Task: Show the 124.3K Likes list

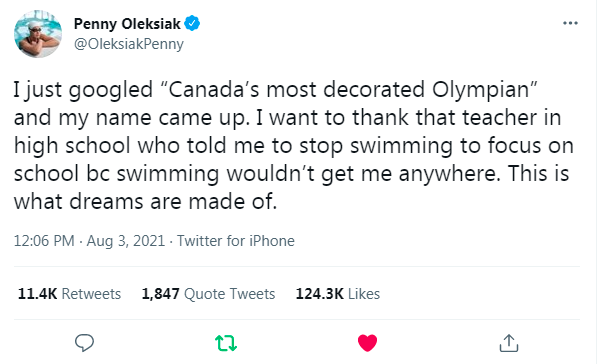Action: [338, 294]
